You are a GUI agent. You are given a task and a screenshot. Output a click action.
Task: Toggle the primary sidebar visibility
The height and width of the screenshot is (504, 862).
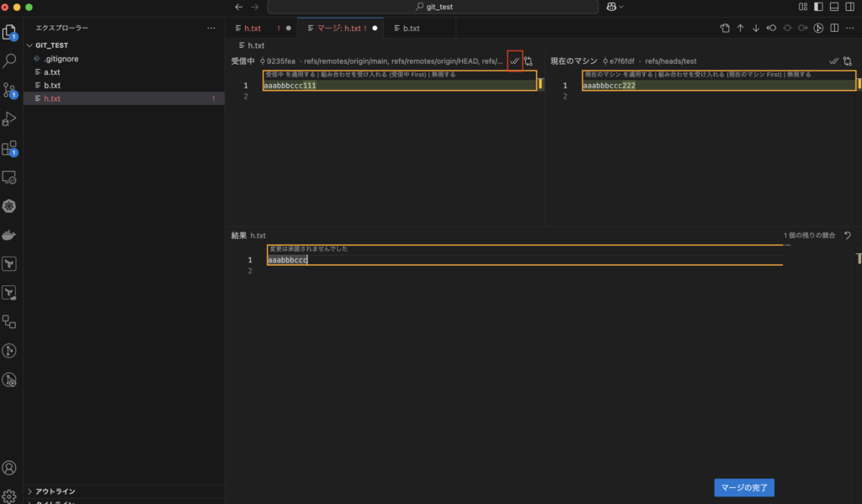[x=818, y=7]
